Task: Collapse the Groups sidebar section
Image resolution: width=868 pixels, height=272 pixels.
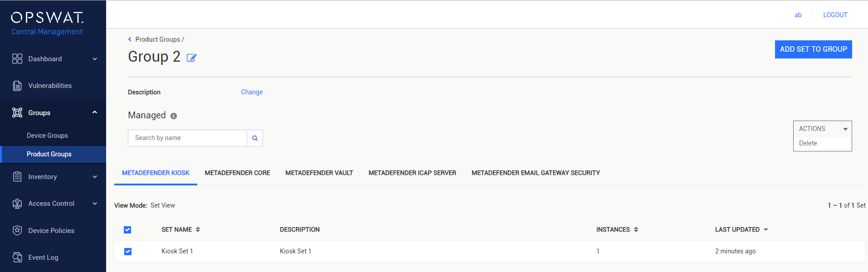Action: (95, 112)
